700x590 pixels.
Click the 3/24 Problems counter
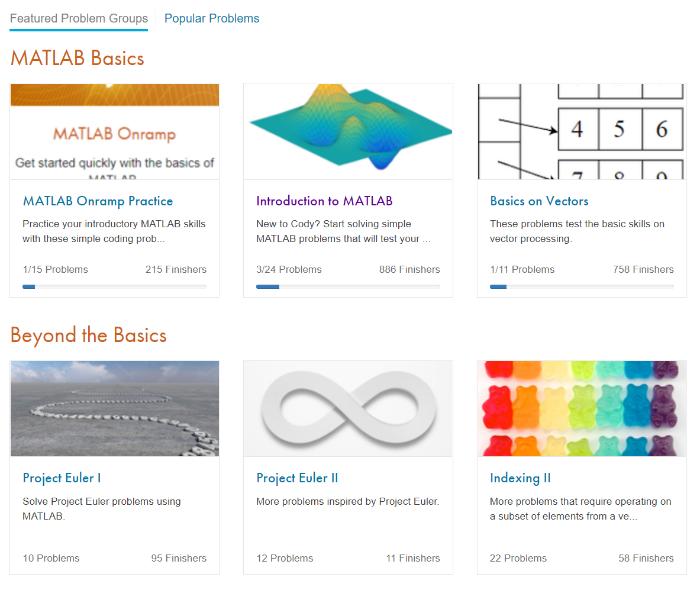pyautogui.click(x=289, y=270)
